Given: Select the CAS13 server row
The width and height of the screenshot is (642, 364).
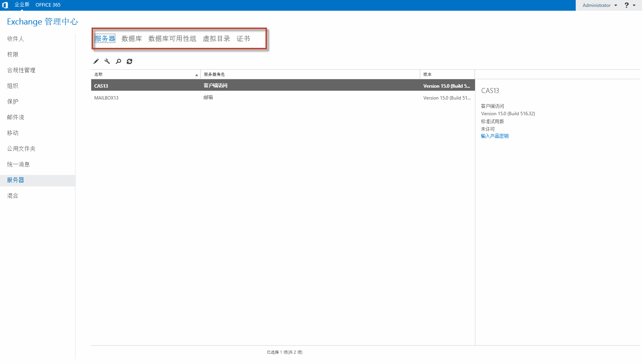Looking at the screenshot, I should [x=283, y=85].
